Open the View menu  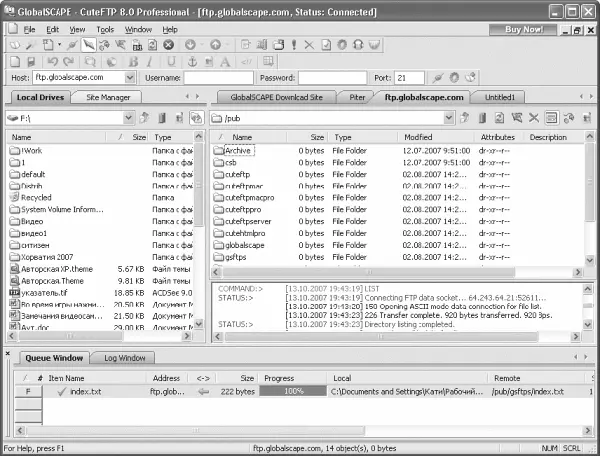(x=77, y=29)
